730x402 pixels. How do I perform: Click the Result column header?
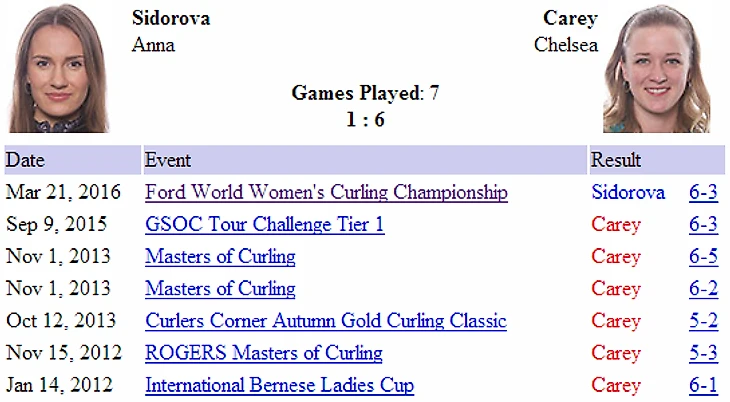click(616, 160)
